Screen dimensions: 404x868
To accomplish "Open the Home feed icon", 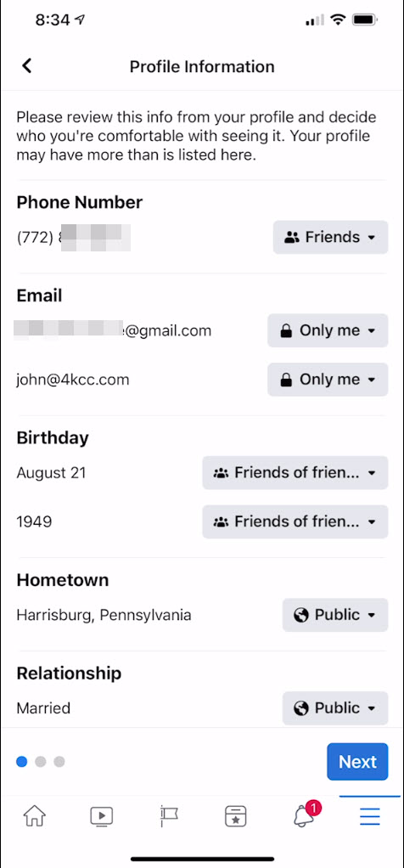I will (x=34, y=815).
